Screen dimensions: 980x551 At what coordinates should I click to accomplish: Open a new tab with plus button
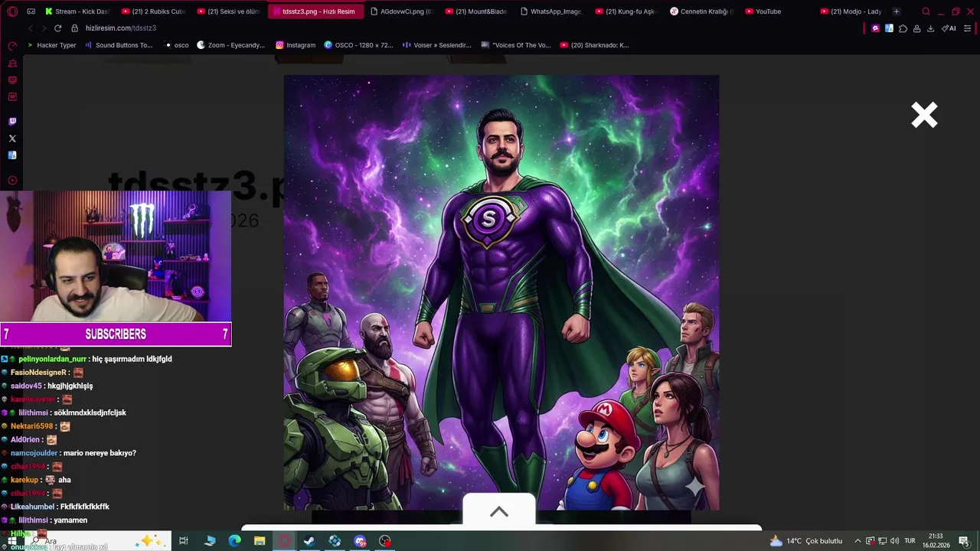[x=897, y=11]
